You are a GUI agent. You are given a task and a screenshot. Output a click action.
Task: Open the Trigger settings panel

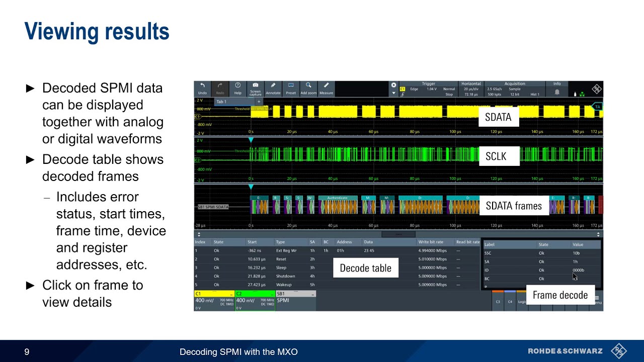(428, 89)
